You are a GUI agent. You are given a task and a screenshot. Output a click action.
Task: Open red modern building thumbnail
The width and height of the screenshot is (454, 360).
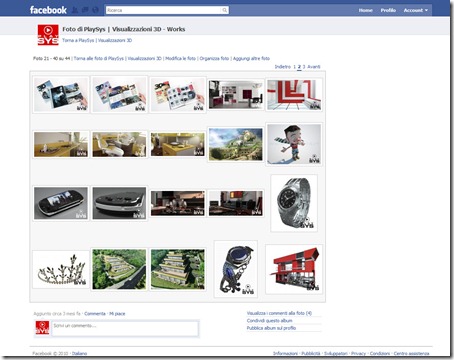pyautogui.click(x=294, y=269)
